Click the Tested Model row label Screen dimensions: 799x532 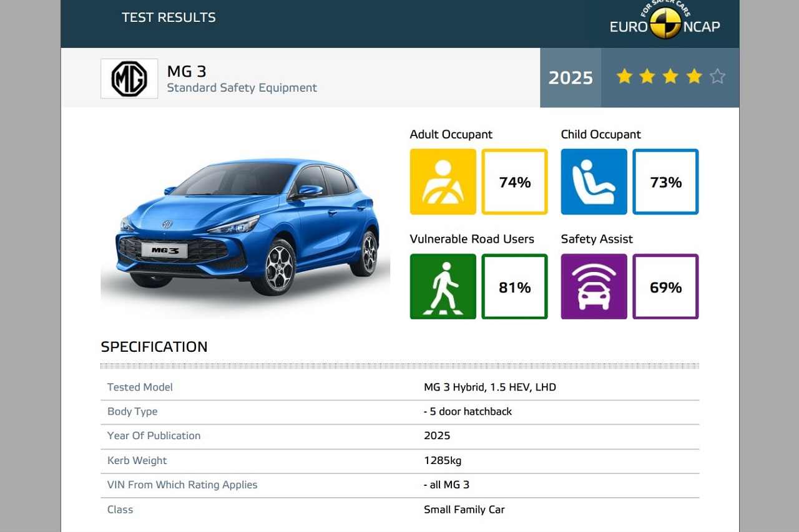click(140, 387)
